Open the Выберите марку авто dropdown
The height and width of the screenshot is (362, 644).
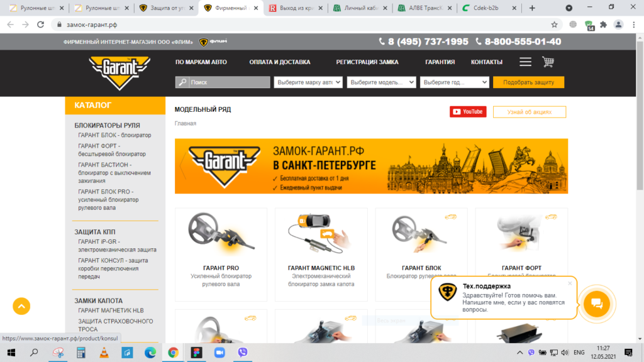308,82
